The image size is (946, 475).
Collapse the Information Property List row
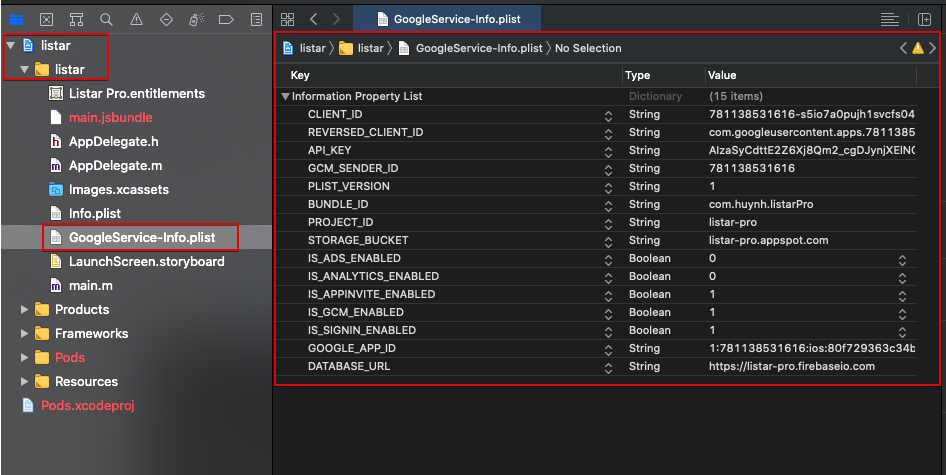(x=285, y=97)
